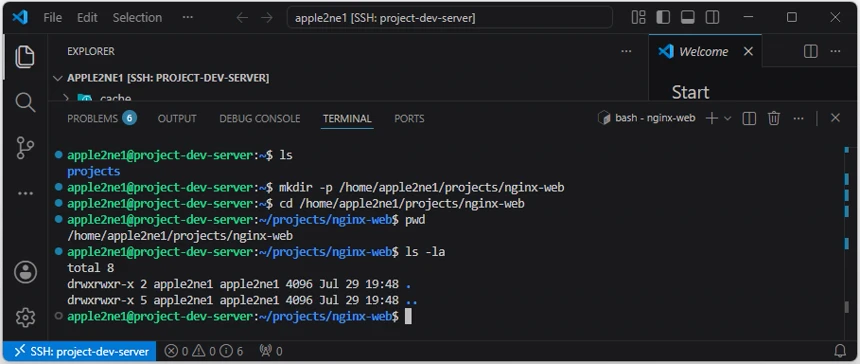The image size is (860, 364).
Task: Open the Manage gear icon
Action: tap(25, 317)
